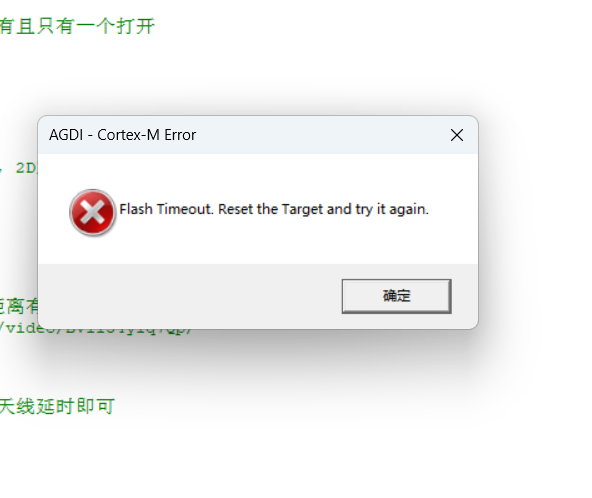Place cursor in comment '有且只有一个打开'
This screenshot has height=498, width=592.
click(77, 26)
